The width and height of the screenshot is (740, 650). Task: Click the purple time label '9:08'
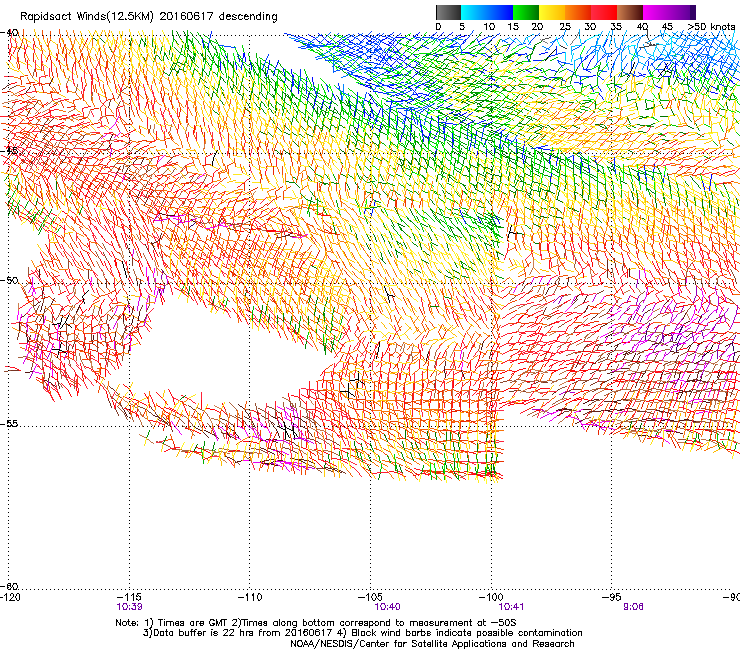pyautogui.click(x=633, y=607)
